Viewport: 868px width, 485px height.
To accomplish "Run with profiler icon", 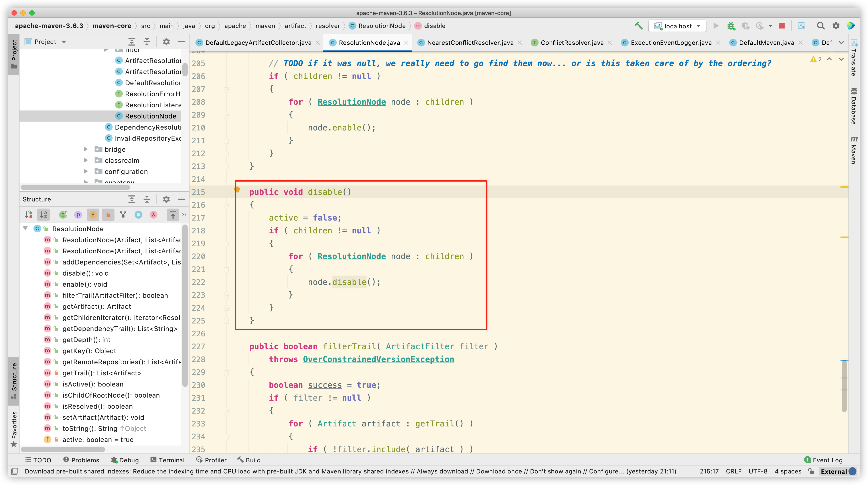I will pyautogui.click(x=759, y=26).
